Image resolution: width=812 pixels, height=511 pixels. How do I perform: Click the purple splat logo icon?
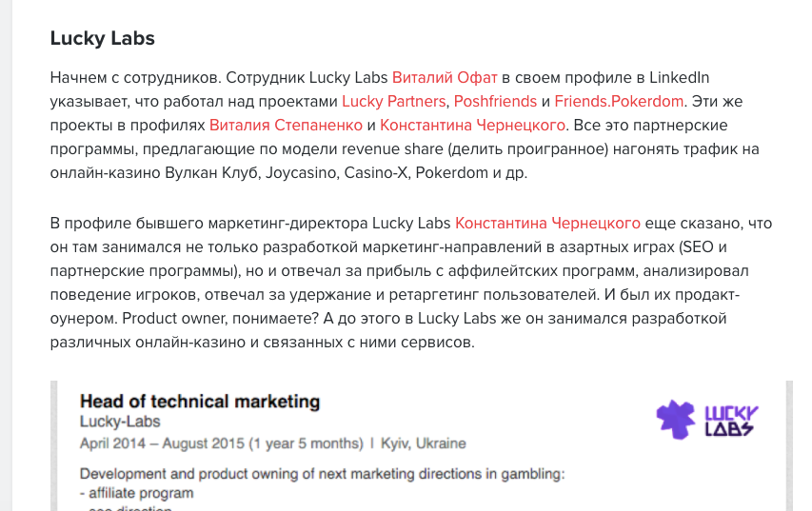pos(676,420)
